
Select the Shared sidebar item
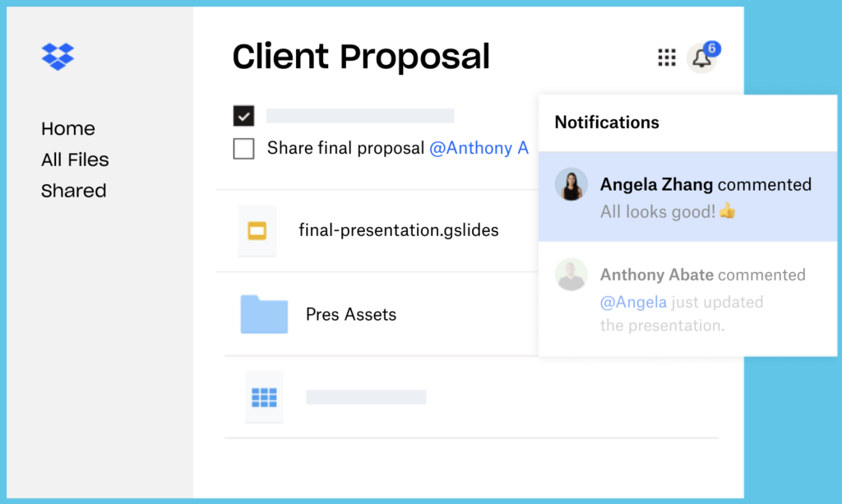[x=73, y=191]
